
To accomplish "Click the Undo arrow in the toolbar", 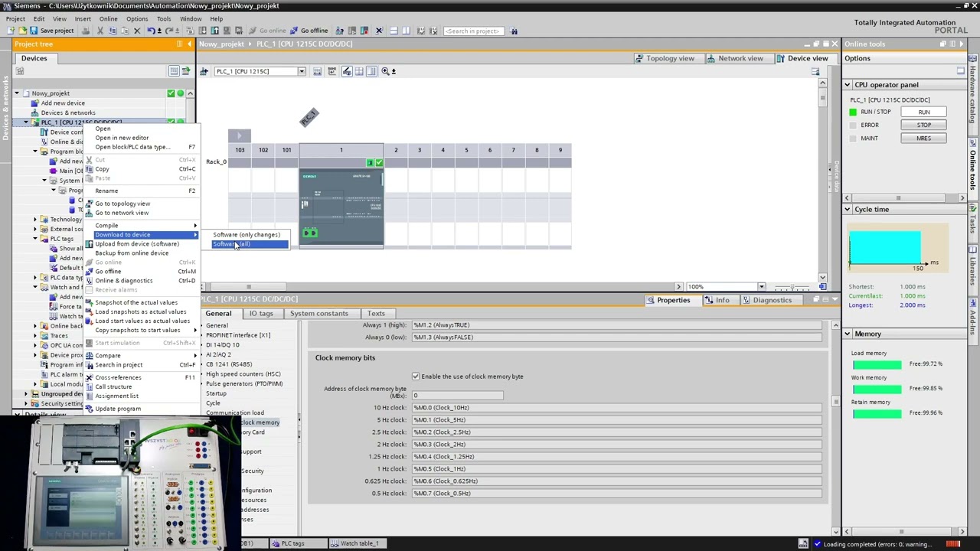I will [152, 31].
